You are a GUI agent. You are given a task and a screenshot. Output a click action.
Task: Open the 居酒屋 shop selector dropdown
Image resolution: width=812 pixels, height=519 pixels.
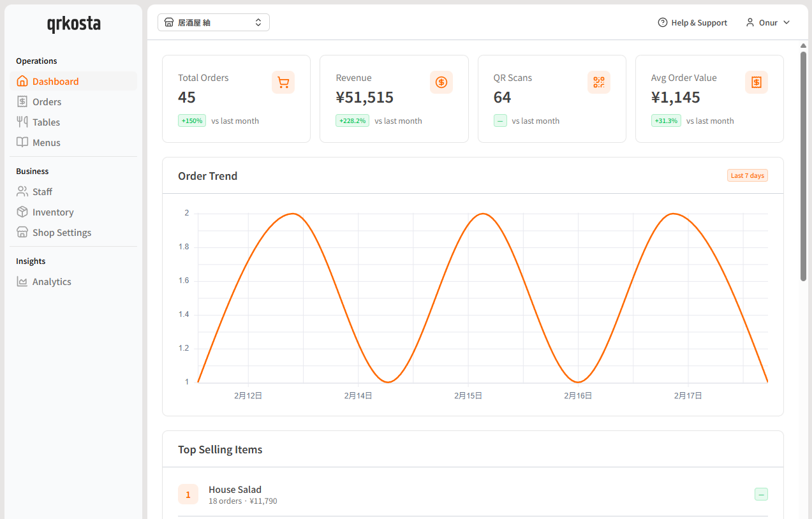[x=214, y=22]
